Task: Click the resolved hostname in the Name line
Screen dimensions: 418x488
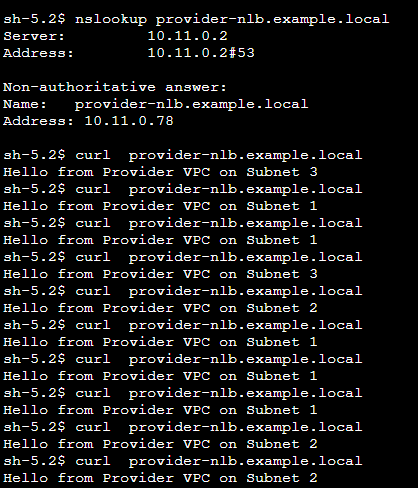Action: [191, 104]
